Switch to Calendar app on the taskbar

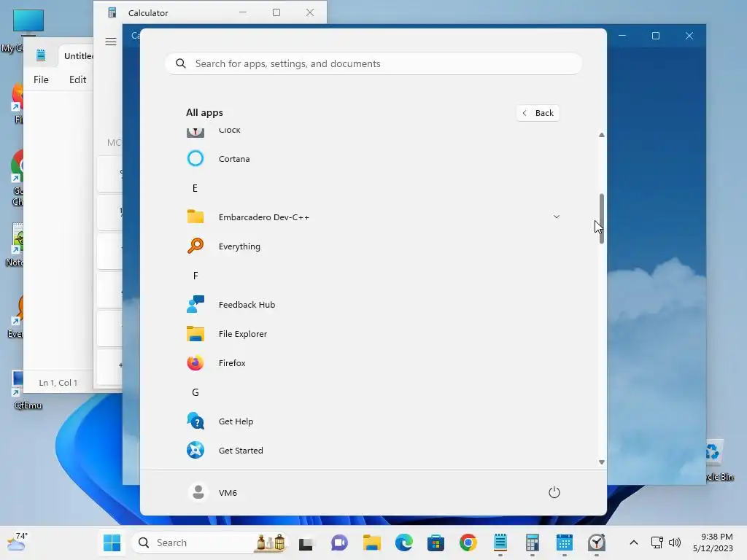(x=565, y=542)
